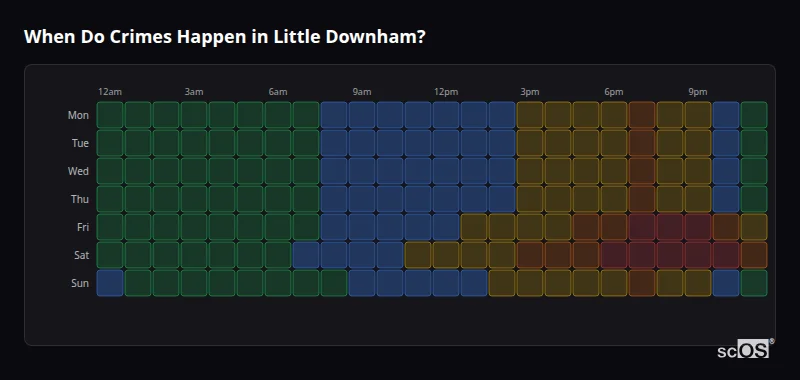Select the Thursday 12pm blue cell
800x380 pixels.
446,199
